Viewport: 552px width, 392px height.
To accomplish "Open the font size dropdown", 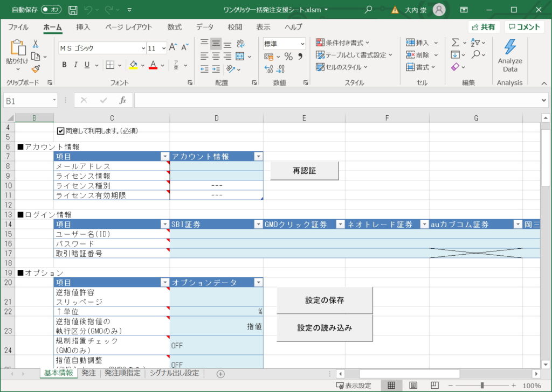I will (x=164, y=48).
